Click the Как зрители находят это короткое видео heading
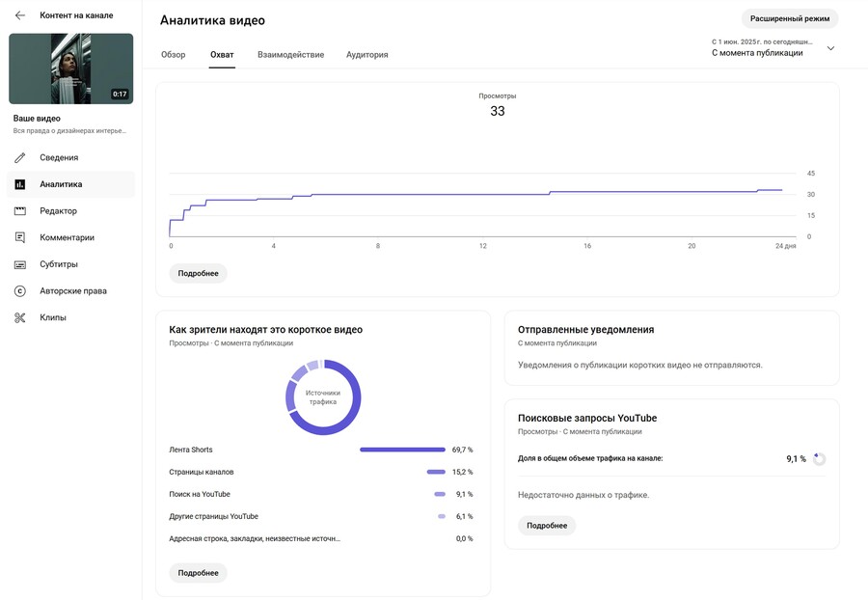This screenshot has width=868, height=600. click(266, 329)
